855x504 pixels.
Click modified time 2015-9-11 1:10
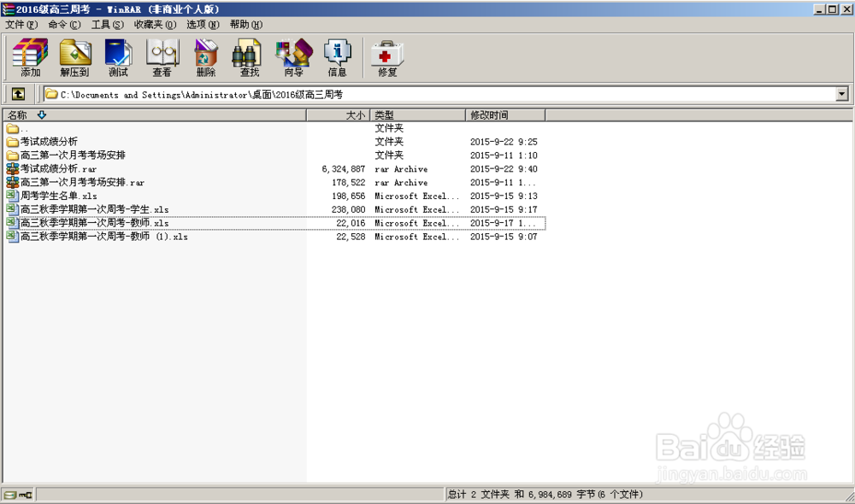click(x=504, y=155)
